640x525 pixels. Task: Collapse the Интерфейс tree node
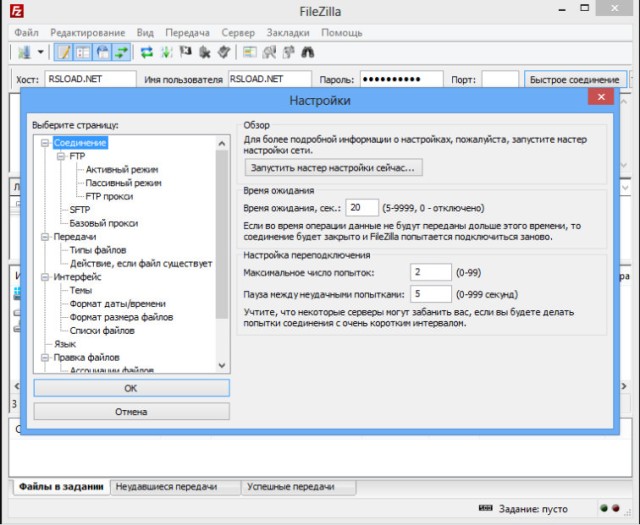[45, 277]
